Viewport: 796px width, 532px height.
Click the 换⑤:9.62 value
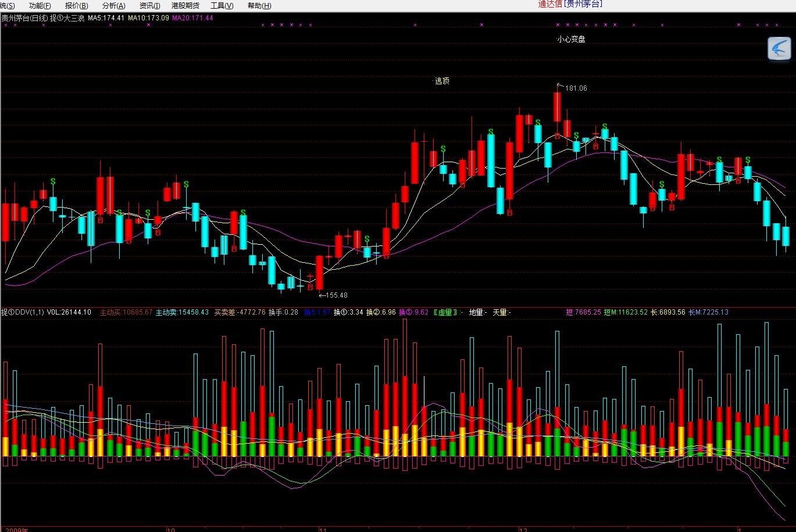pyautogui.click(x=413, y=312)
